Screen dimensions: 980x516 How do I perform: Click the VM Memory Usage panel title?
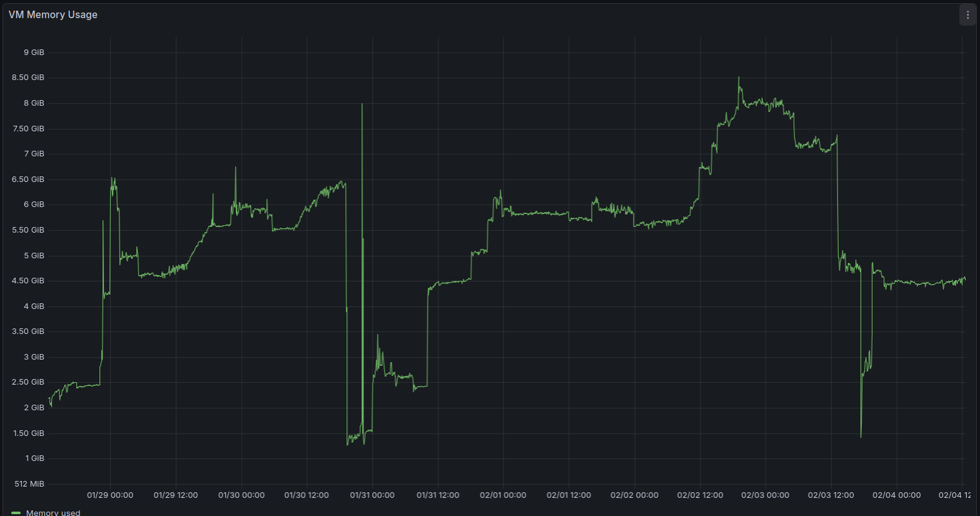pos(53,14)
